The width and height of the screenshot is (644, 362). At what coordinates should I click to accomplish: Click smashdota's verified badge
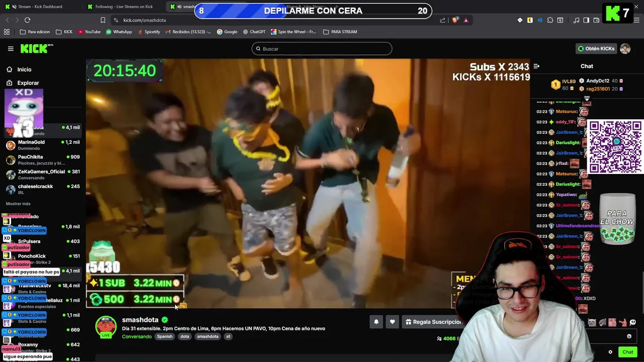coord(165,320)
